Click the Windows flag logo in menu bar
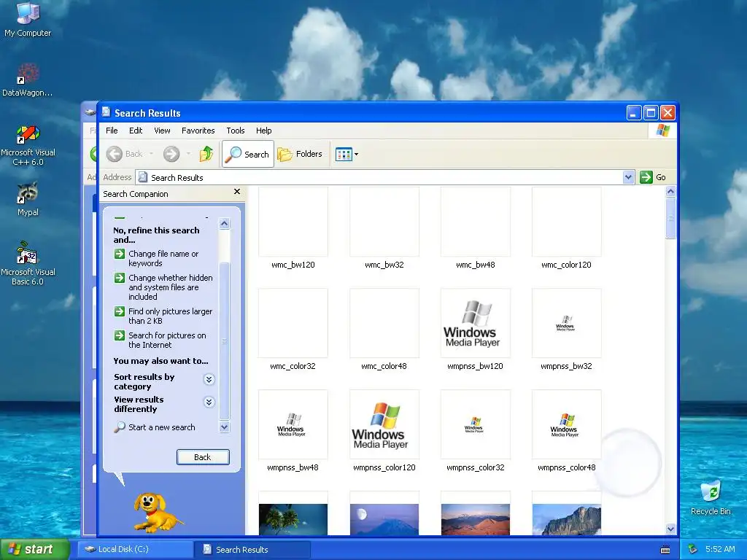Screen dimensions: 747x560 [662, 131]
